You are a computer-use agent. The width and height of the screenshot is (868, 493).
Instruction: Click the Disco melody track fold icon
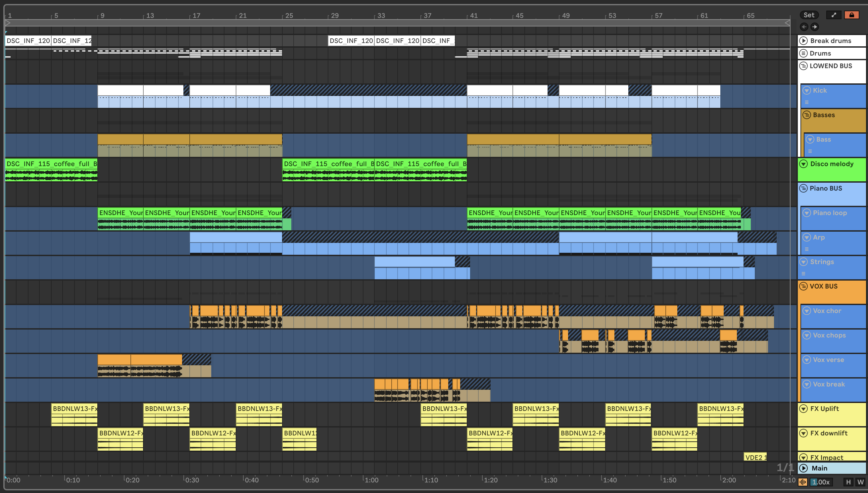point(803,164)
